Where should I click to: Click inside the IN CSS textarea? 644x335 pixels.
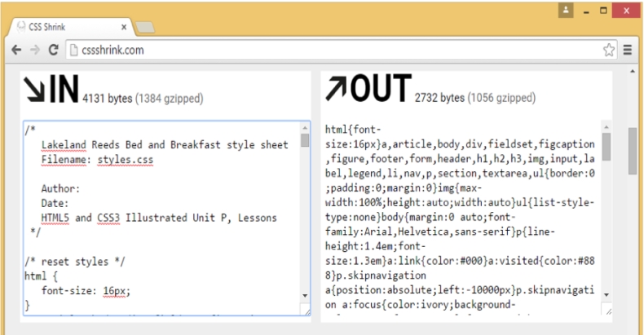click(162, 218)
